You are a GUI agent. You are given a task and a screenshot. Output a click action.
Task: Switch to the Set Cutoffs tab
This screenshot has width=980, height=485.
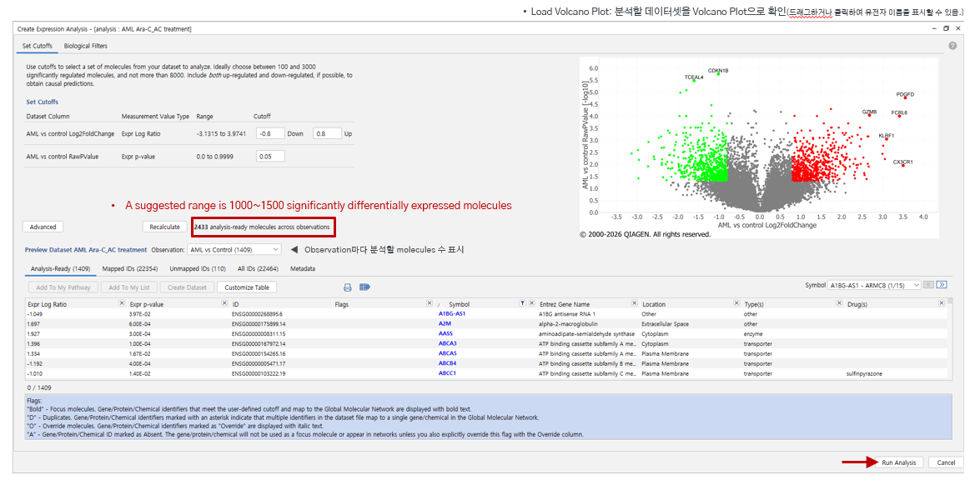(37, 46)
